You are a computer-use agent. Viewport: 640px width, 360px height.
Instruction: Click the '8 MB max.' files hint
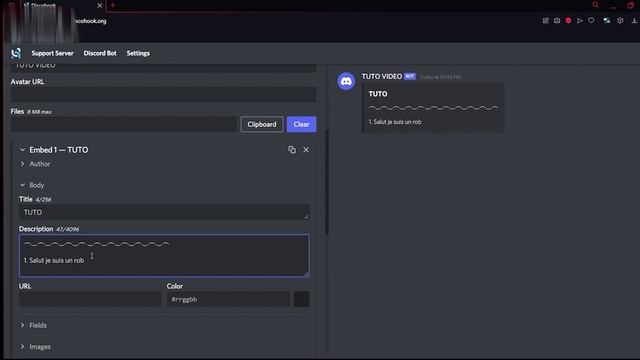pyautogui.click(x=39, y=112)
